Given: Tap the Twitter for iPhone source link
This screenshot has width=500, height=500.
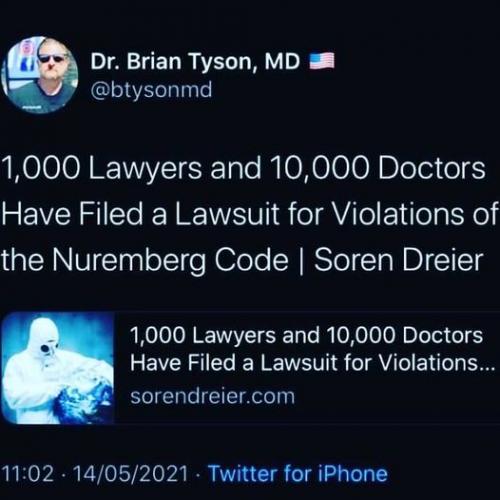Looking at the screenshot, I should pos(298,473).
